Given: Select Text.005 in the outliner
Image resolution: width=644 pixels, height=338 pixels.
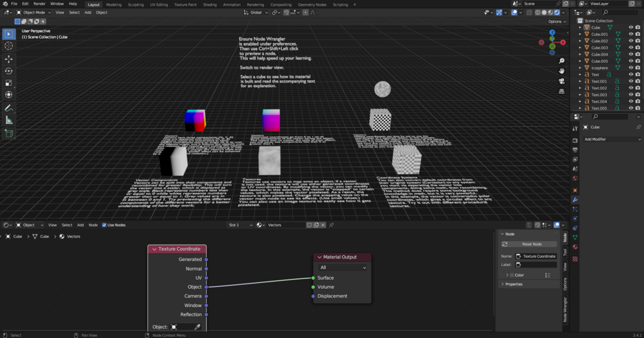Looking at the screenshot, I should click(x=599, y=108).
